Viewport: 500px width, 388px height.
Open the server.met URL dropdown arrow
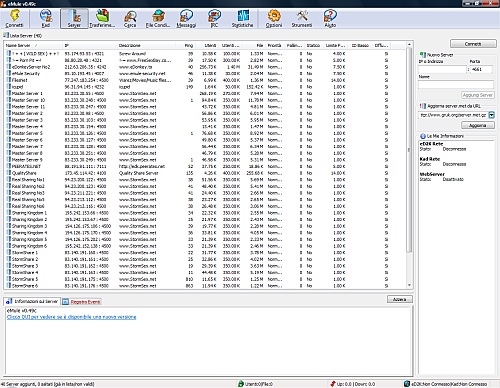pyautogui.click(x=491, y=115)
